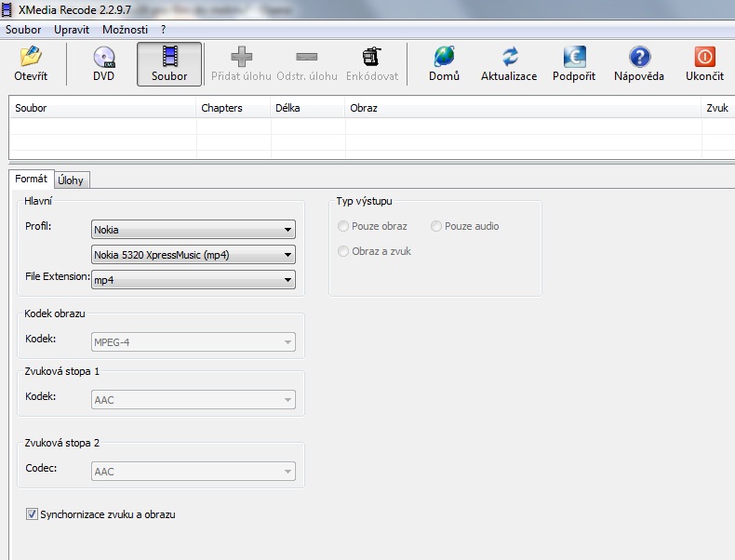The image size is (735, 560).
Task: Switch to the Formát tab
Action: pos(31,179)
